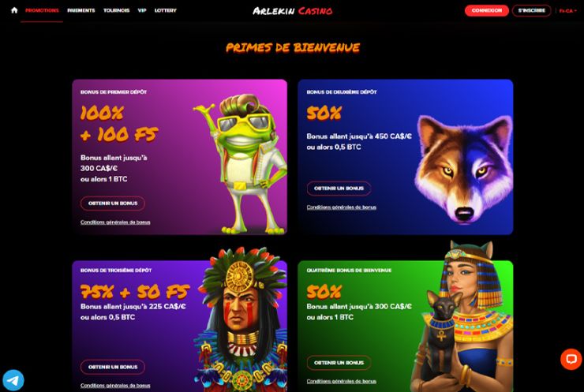Viewport: 584px width, 392px height.
Task: Open first deposit bonus terms link
Action: [115, 222]
